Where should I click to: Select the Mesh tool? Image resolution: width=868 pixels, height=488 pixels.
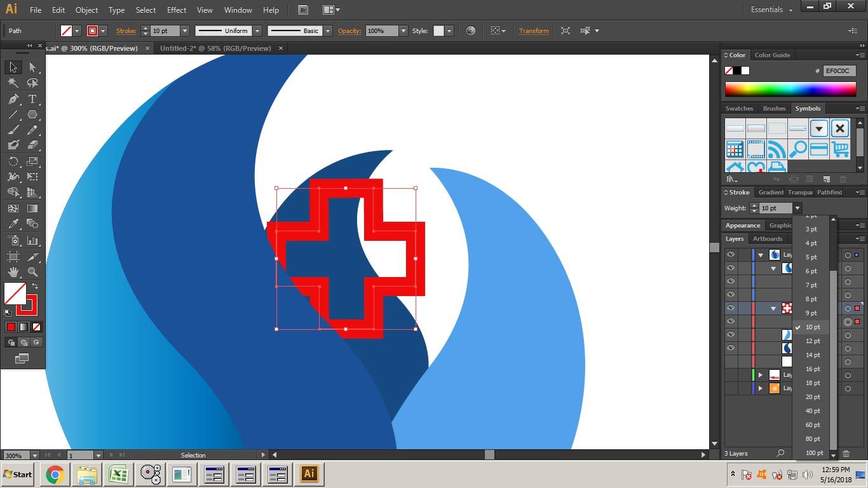click(13, 208)
